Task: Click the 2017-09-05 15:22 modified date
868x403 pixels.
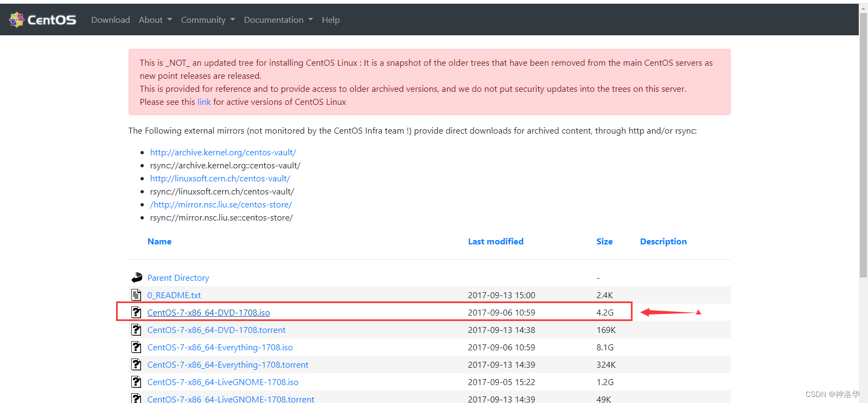Action: (x=501, y=382)
